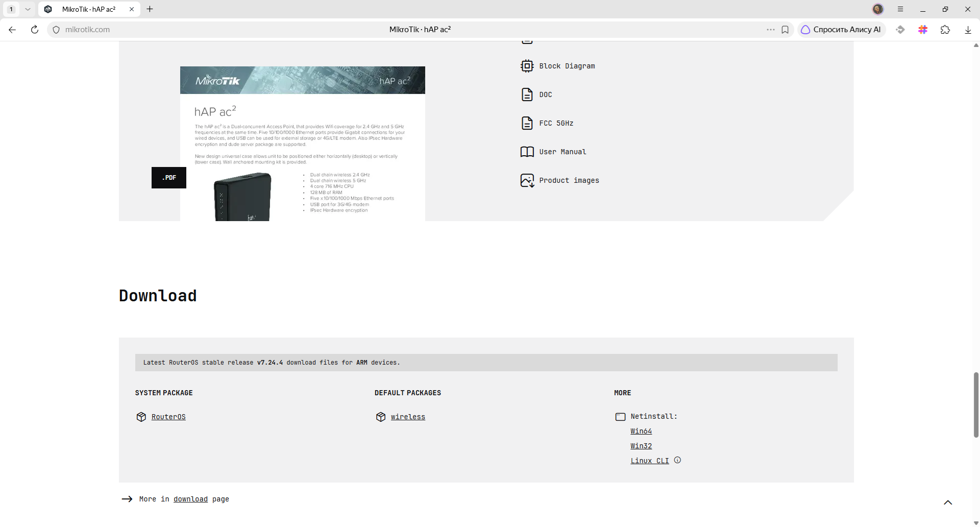Viewport: 980px width, 527px height.
Task: Open the DOC link
Action: [x=546, y=94]
